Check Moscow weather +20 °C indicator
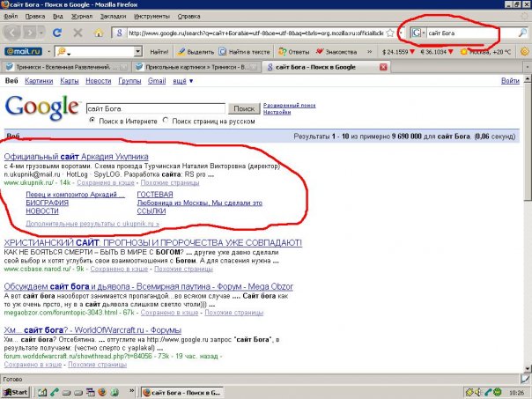 tap(486, 52)
